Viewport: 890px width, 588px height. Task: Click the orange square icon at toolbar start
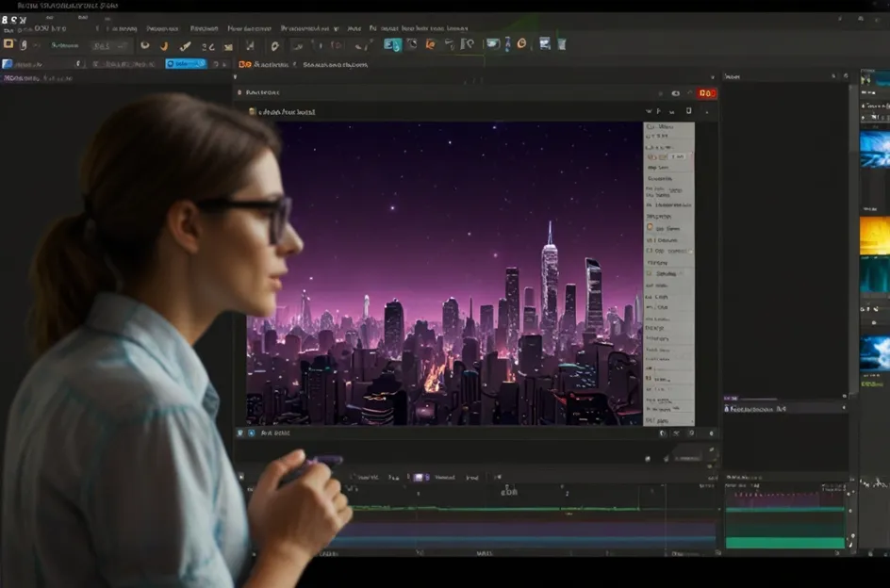[x=8, y=44]
